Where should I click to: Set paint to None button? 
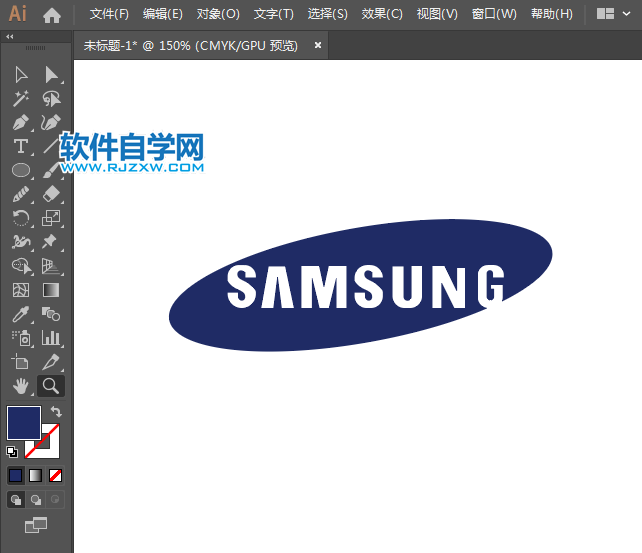point(55,475)
